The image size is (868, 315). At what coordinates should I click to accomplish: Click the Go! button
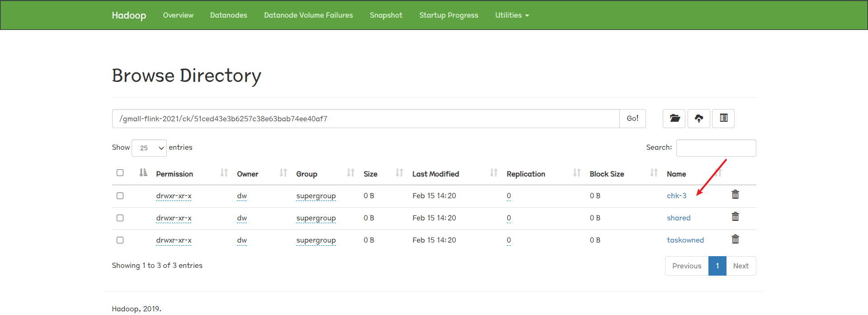[x=632, y=119]
